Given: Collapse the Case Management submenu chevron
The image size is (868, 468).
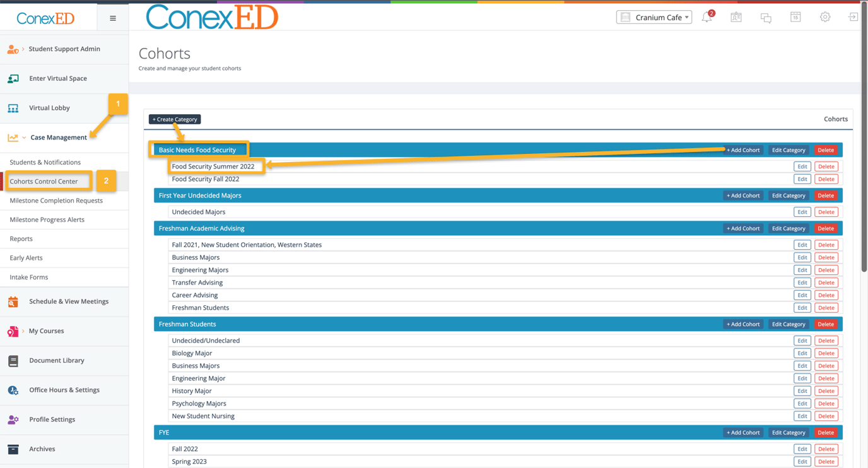Looking at the screenshot, I should 23,137.
